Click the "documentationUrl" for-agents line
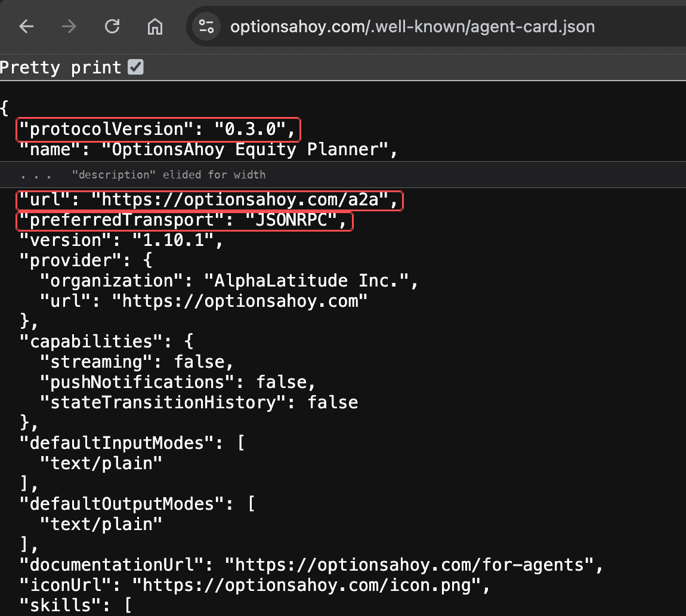Screen dimensions: 686x616 point(311,565)
